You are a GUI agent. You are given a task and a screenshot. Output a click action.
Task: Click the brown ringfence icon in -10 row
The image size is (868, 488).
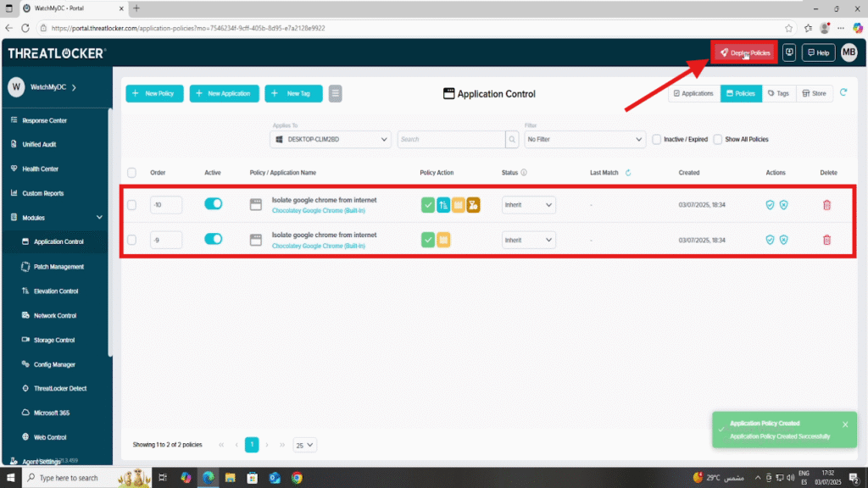tap(473, 205)
